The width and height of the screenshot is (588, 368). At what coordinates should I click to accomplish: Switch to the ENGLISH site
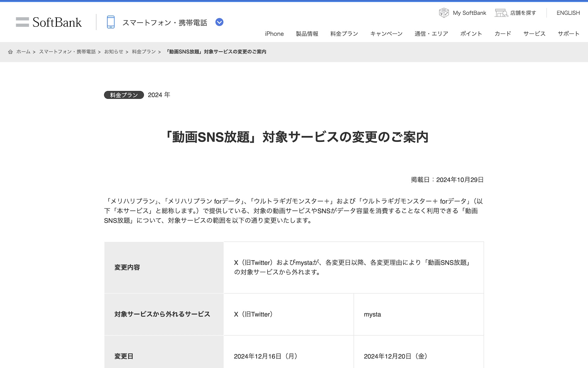568,13
